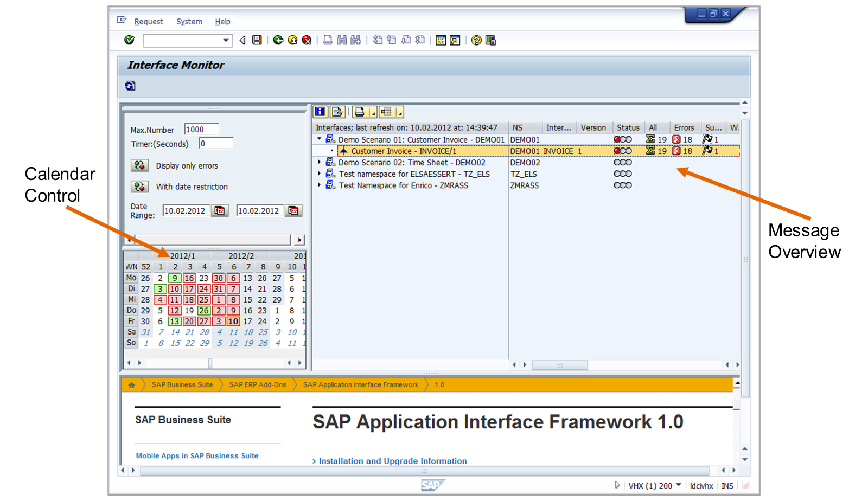Click the green Enter checkmark icon
The width and height of the screenshot is (868, 501).
129,40
